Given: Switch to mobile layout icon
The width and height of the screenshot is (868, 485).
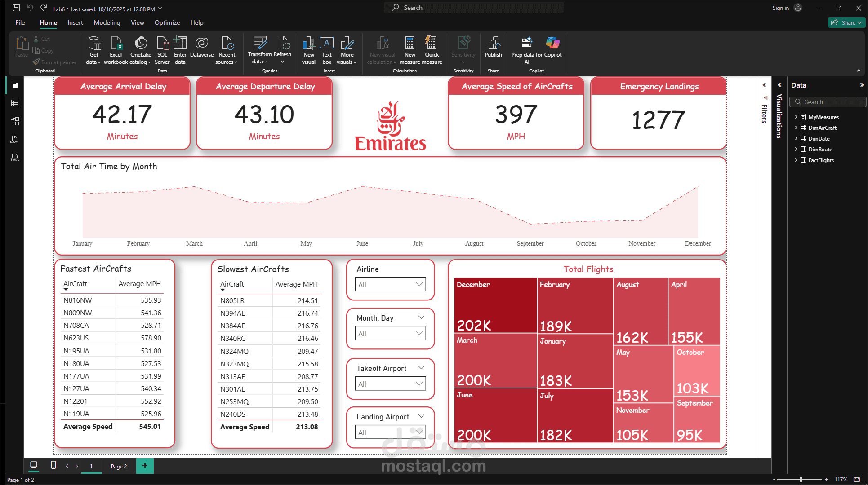Looking at the screenshot, I should point(53,465).
